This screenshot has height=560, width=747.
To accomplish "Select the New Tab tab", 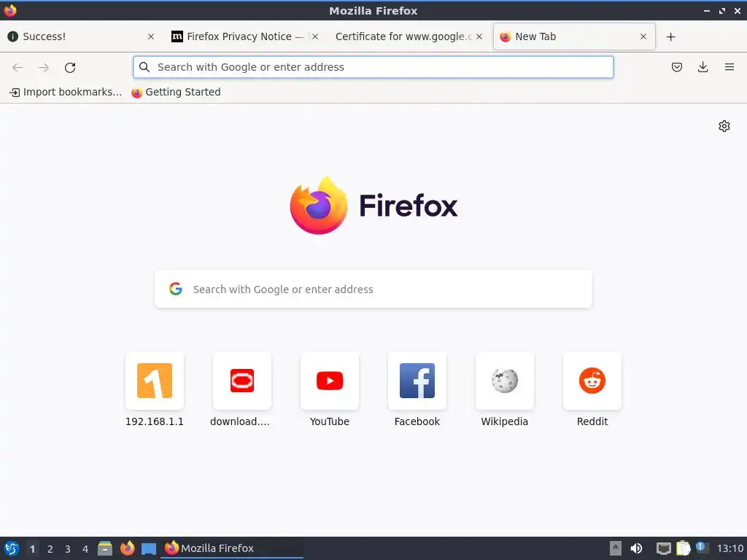I will [x=574, y=36].
